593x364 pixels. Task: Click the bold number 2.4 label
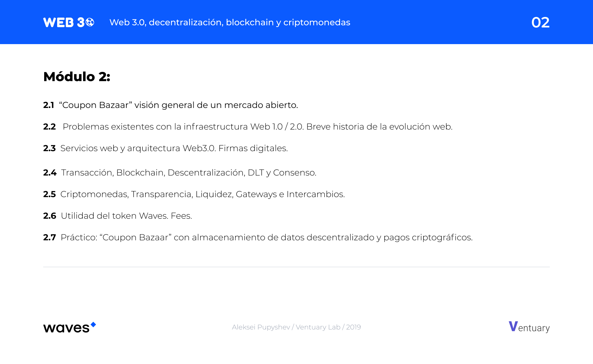(50, 172)
